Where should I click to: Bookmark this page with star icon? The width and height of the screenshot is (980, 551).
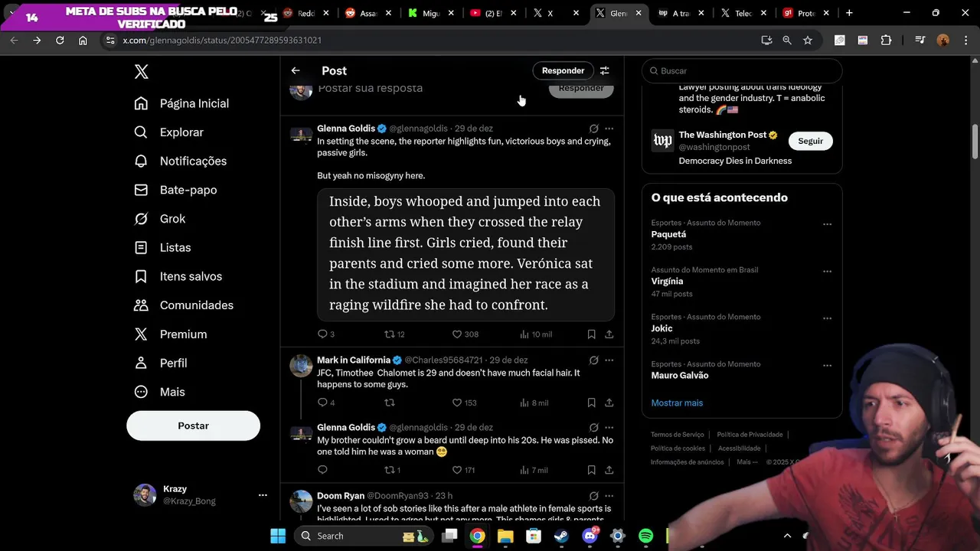pyautogui.click(x=808, y=40)
